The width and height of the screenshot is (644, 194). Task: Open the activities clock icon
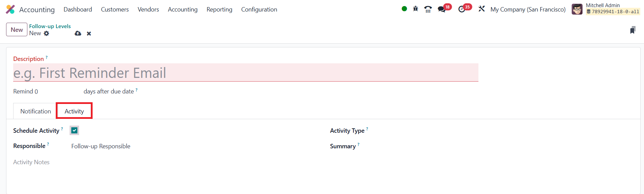tap(462, 9)
